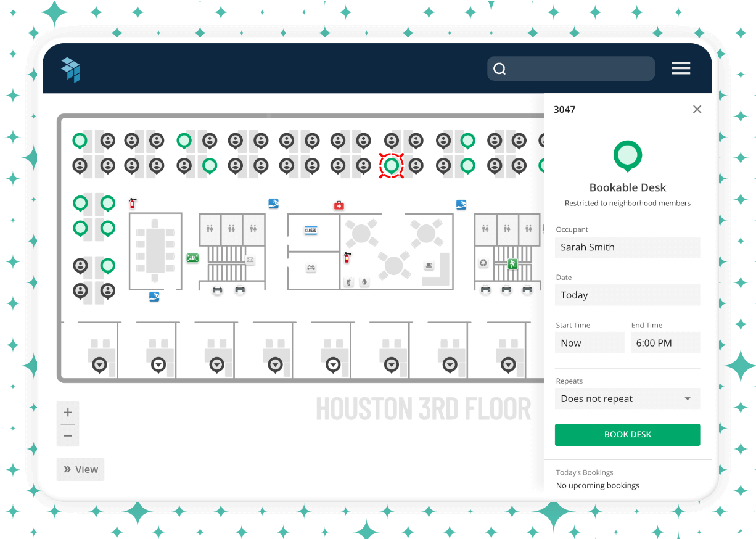This screenshot has width=756, height=539.
Task: Click the soda cup with straw icon
Action: pos(349,282)
